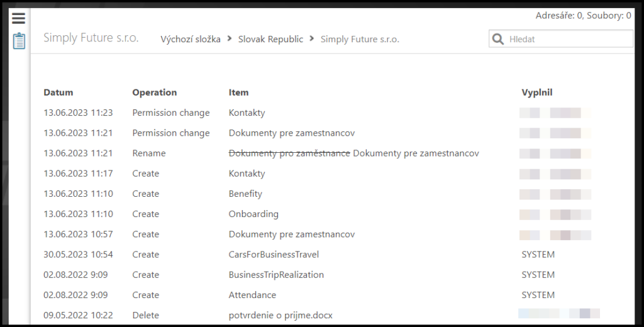Click Simply Future s.r.o. breadcrumb
The width and height of the screenshot is (644, 327).
(x=360, y=39)
